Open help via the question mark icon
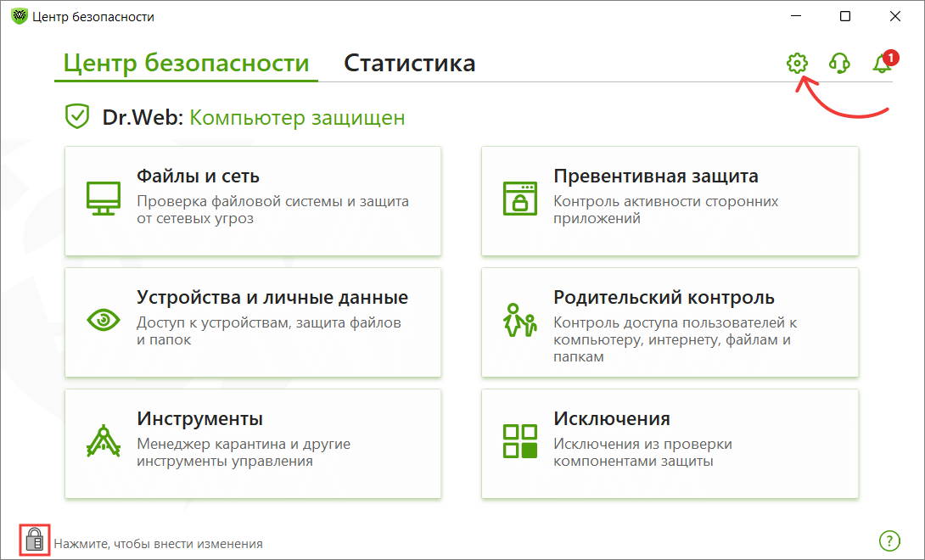This screenshot has height=560, width=925. 889,540
